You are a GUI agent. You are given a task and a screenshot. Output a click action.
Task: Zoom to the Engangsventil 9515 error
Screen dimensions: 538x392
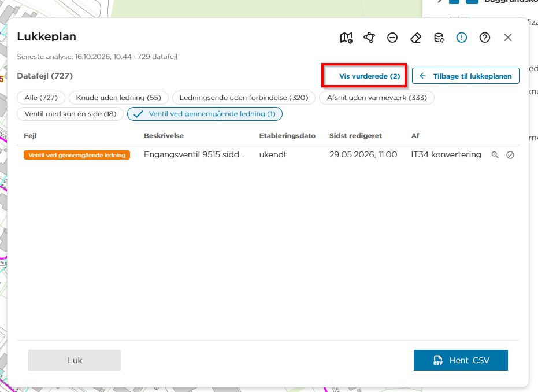pos(495,155)
